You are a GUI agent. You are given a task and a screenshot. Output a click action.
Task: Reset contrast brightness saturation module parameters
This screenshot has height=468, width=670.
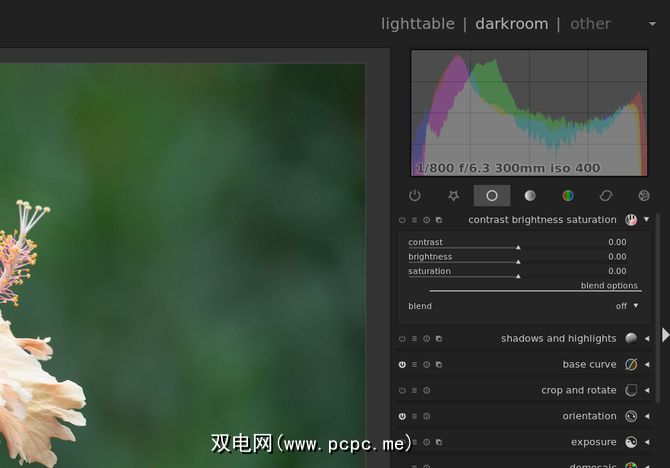[x=426, y=220]
